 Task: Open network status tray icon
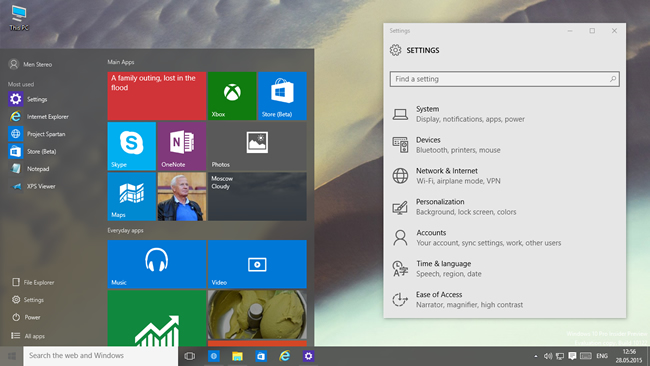[x=560, y=356]
